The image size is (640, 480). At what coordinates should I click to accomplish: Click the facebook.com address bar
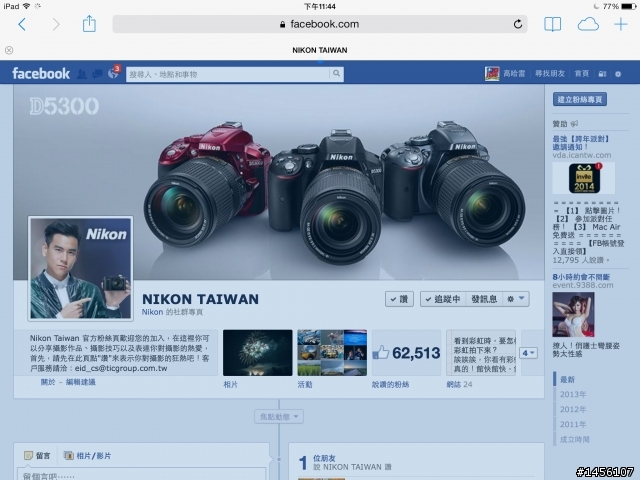click(x=320, y=24)
